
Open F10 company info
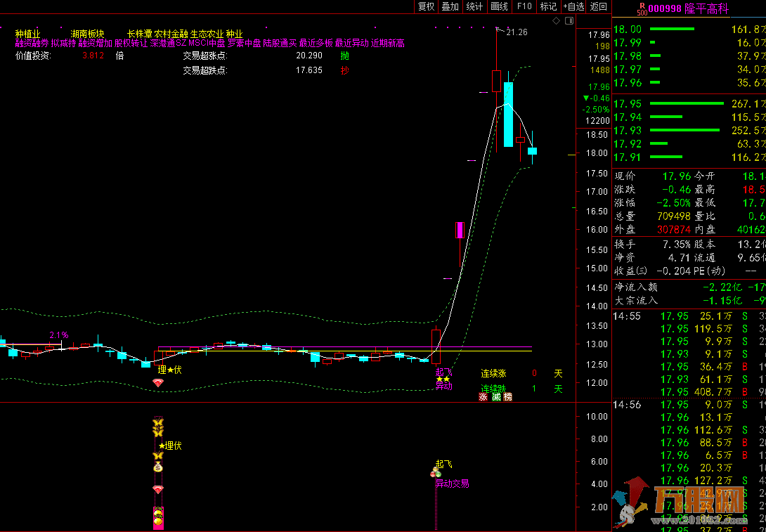pyautogui.click(x=524, y=6)
